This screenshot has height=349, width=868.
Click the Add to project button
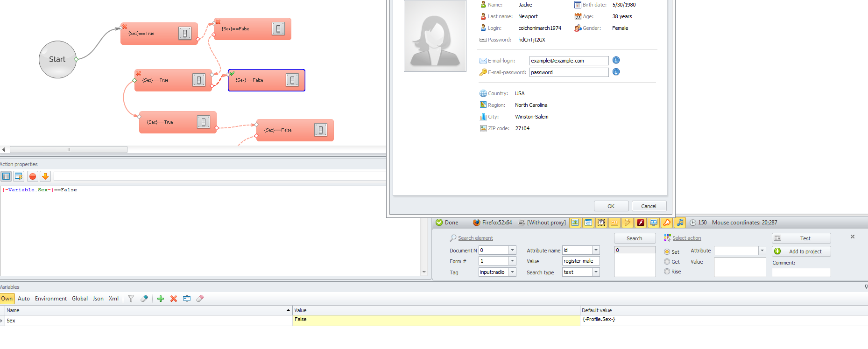(x=801, y=251)
